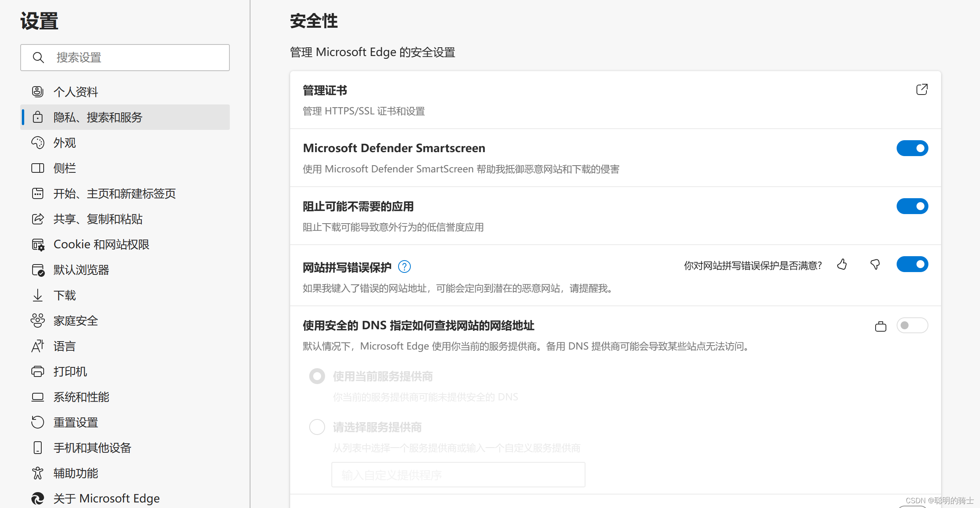The width and height of the screenshot is (980, 508).
Task: Toggle 网站拼写错误保护 switch off
Action: (912, 264)
